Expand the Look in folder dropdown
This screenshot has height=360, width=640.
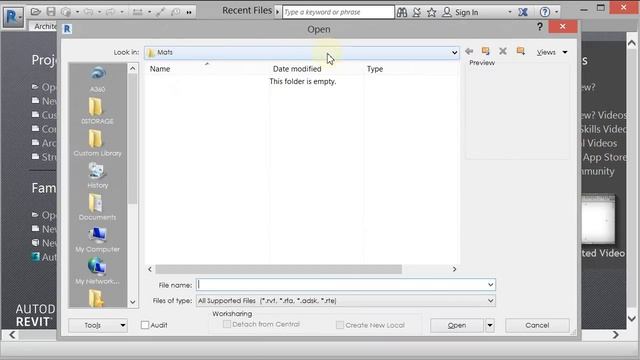pos(454,53)
